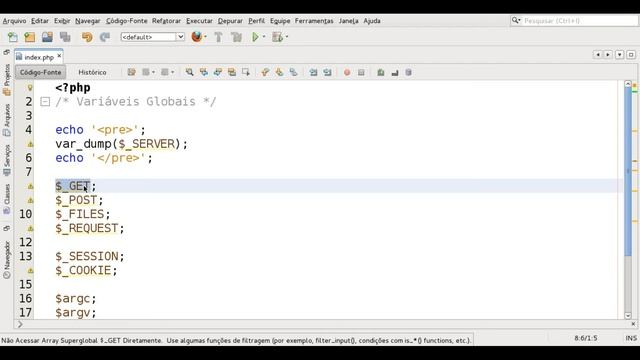Screen dimensions: 640x360
Task: Select the index.php editor tab
Action: 39,57
